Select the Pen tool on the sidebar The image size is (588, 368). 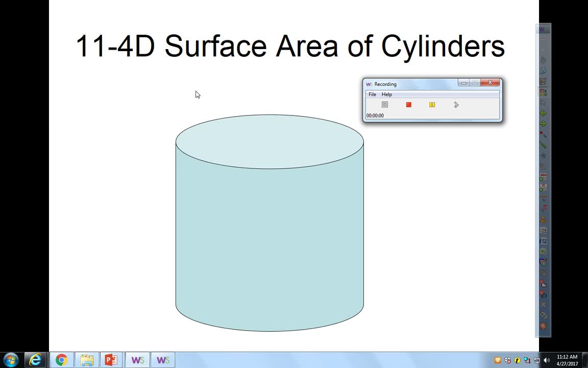543,133
